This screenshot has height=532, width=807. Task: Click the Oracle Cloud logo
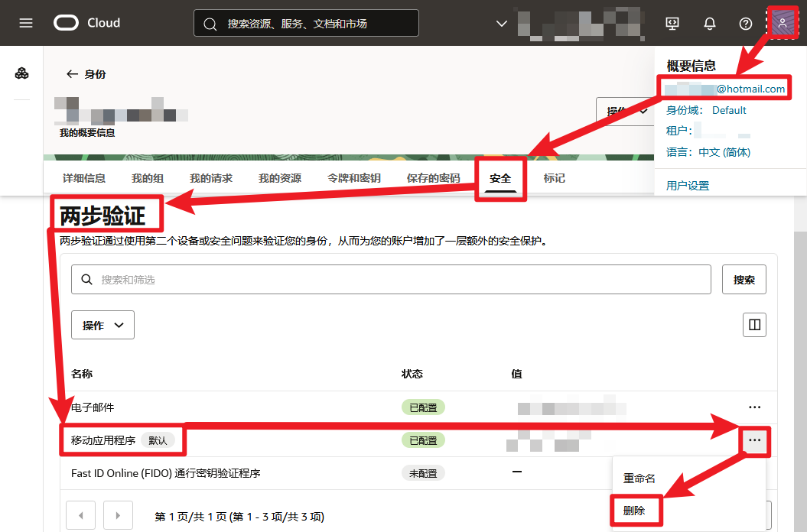[87, 23]
